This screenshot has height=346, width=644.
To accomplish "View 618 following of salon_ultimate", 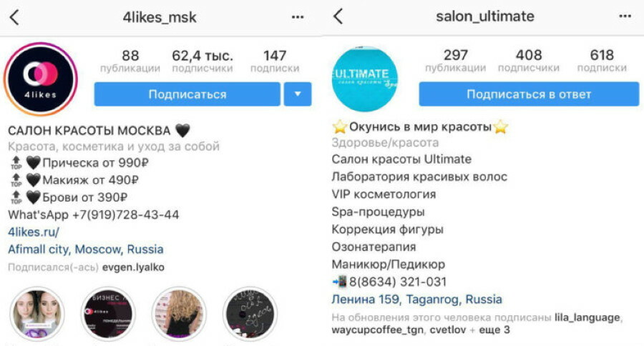I will [x=602, y=60].
